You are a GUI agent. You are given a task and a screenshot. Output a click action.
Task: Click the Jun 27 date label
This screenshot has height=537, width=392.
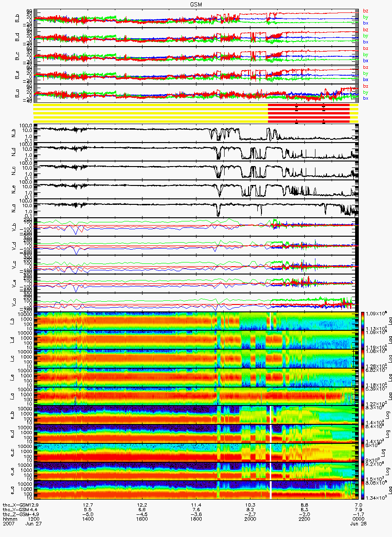(x=33, y=524)
